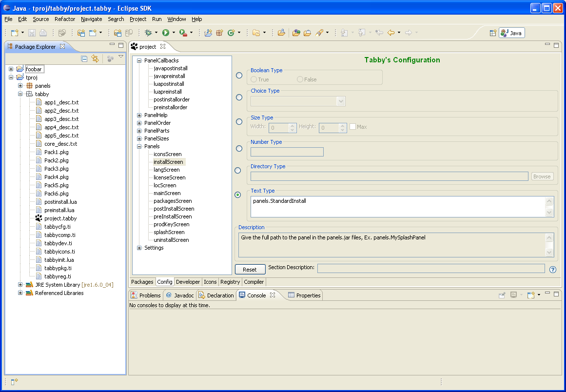Close the Console view tab
The image size is (566, 392).
click(x=273, y=295)
